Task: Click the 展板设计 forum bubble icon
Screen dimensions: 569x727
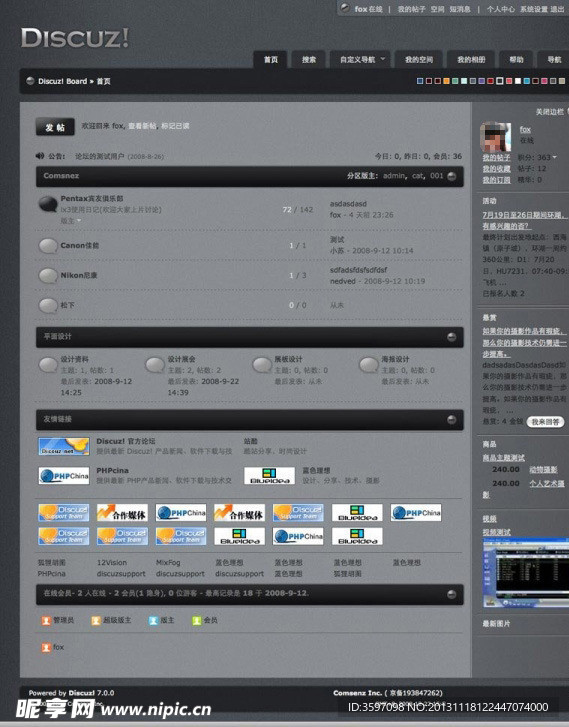Action: 262,365
